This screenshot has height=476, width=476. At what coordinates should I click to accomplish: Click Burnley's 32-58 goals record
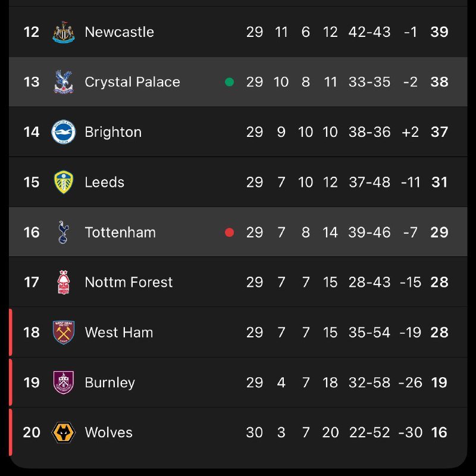click(x=369, y=382)
